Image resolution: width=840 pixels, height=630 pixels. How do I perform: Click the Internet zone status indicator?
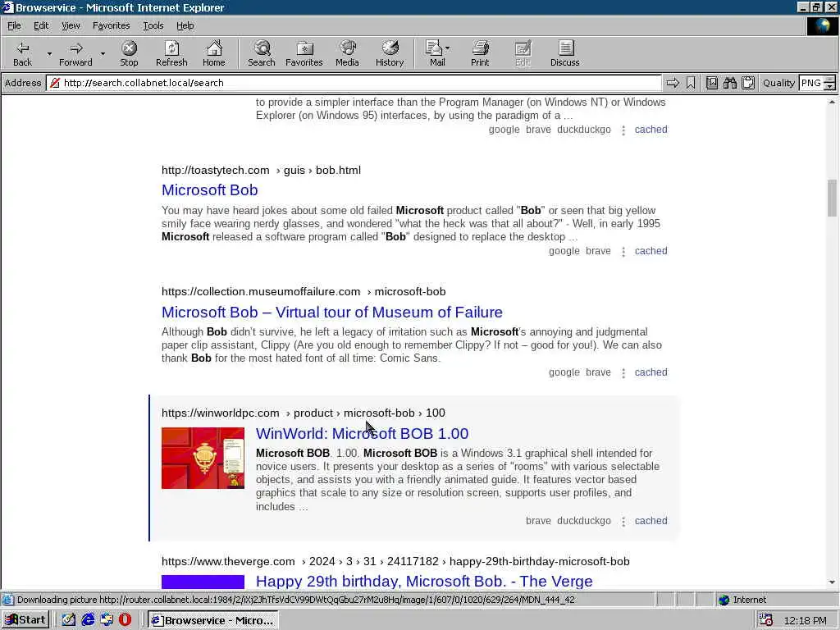click(x=743, y=600)
